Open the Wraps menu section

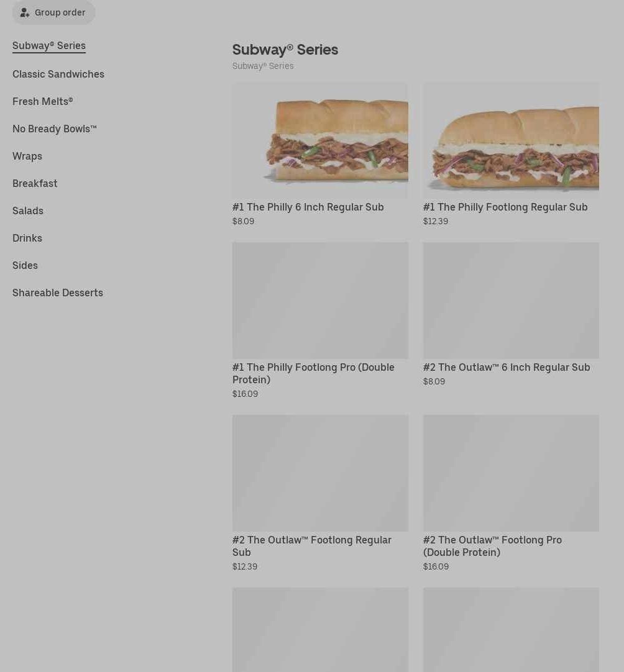[27, 156]
